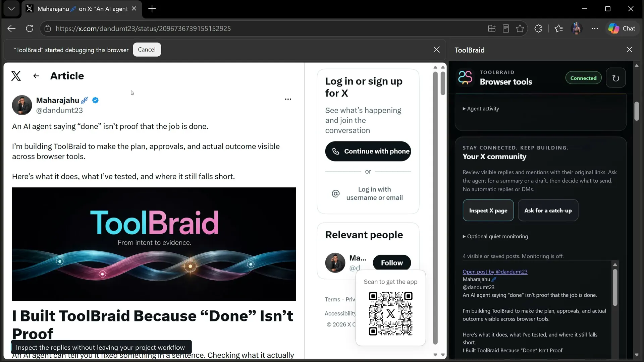Refresh ToolBraid browser tools
The height and width of the screenshot is (362, 644).
point(615,78)
